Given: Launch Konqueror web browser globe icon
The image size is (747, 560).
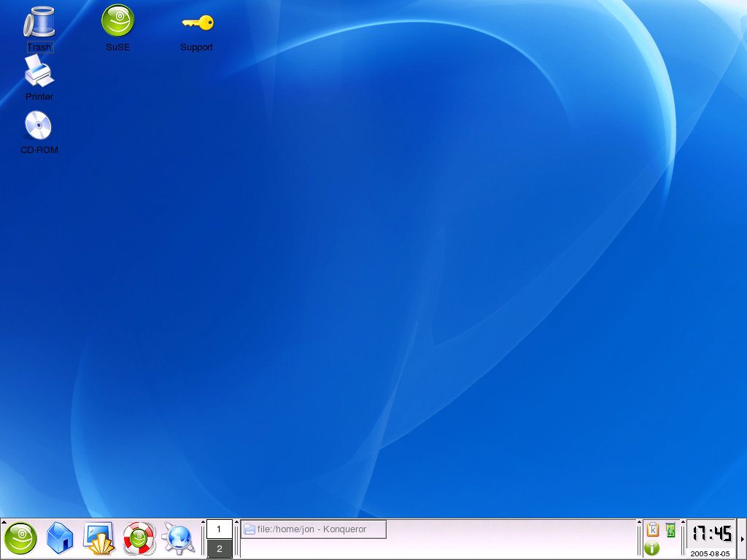Looking at the screenshot, I should pos(178,539).
